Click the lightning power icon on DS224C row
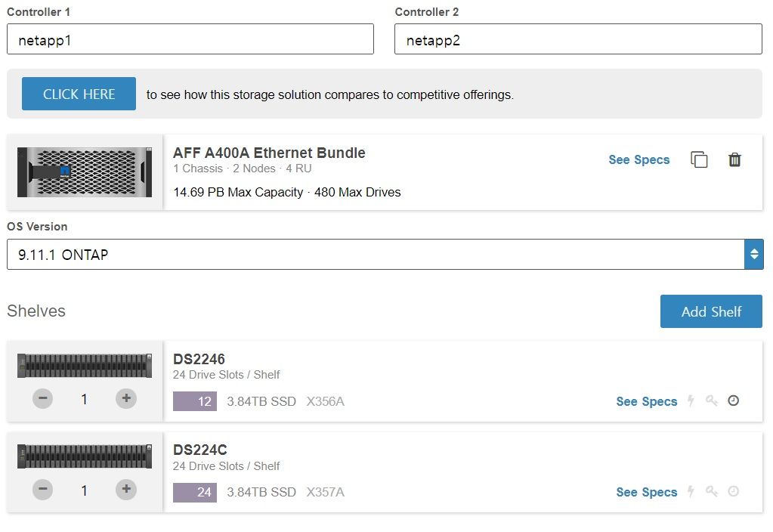The height and width of the screenshot is (532, 773). pos(690,492)
